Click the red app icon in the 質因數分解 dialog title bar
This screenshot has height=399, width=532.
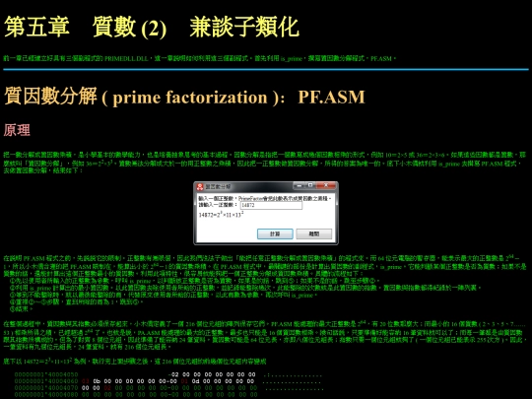tap(200, 186)
